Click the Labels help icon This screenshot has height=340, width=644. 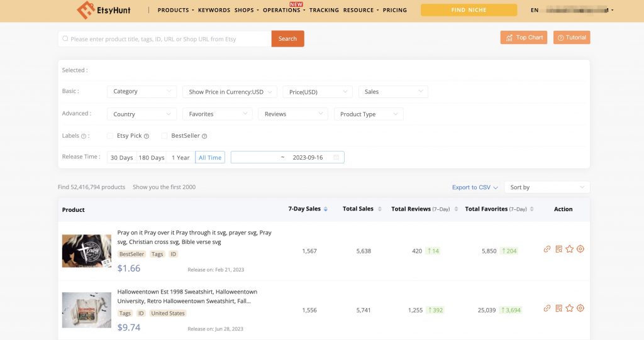[x=84, y=136]
